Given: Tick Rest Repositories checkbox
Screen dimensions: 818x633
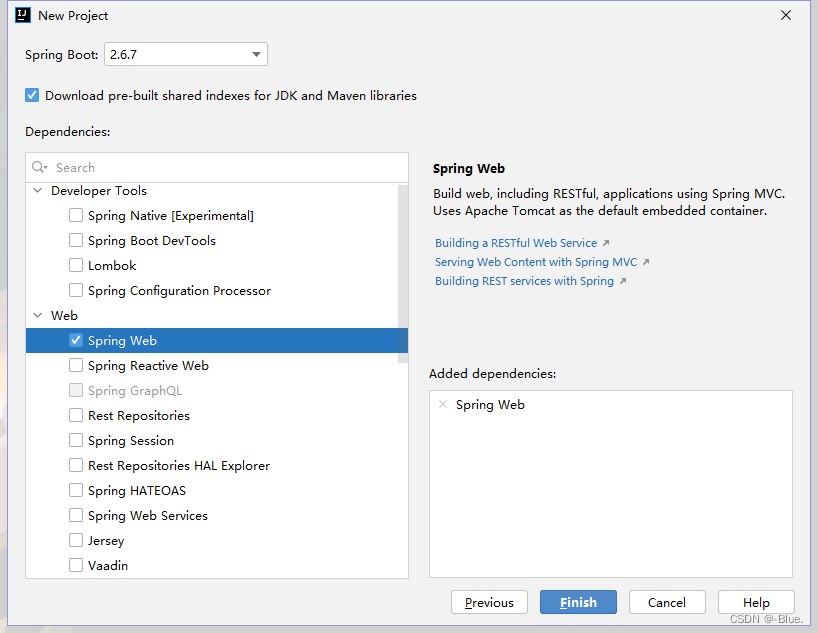Looking at the screenshot, I should point(76,415).
